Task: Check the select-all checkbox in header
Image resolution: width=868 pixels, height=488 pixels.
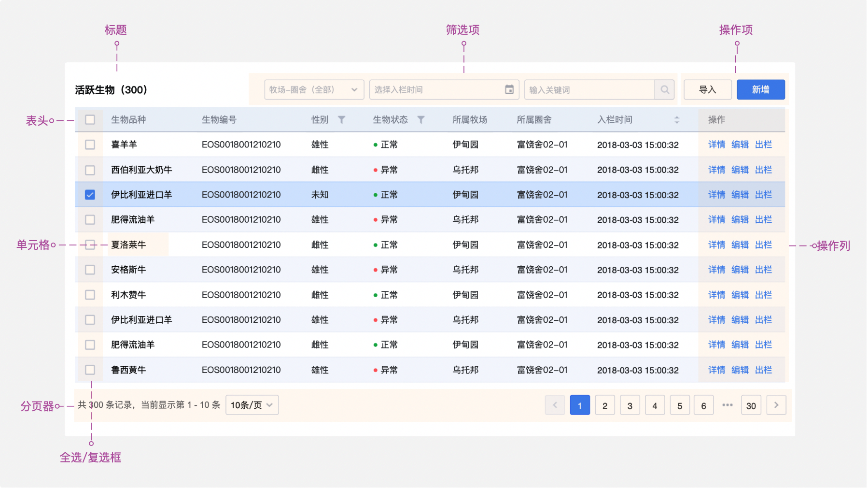Action: 90,120
